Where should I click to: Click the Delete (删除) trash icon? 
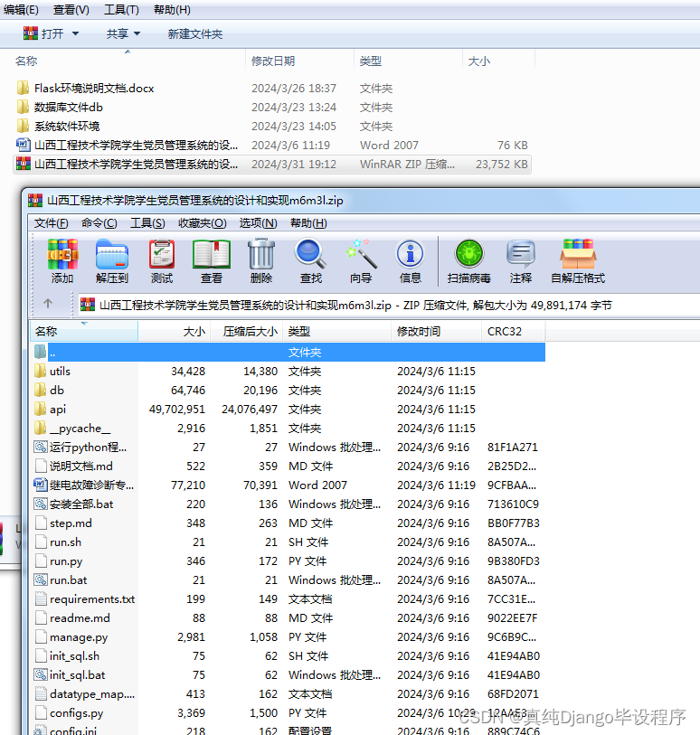[x=261, y=255]
